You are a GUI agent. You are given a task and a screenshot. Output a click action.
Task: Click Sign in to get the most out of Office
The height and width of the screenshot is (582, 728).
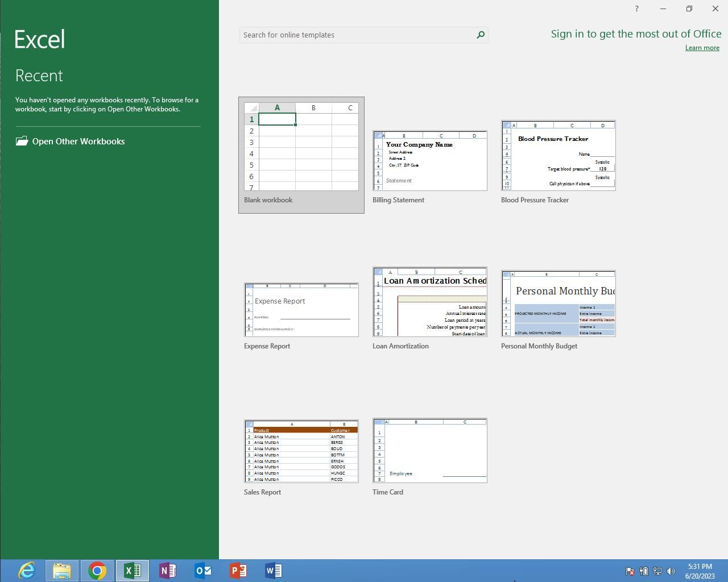click(636, 34)
